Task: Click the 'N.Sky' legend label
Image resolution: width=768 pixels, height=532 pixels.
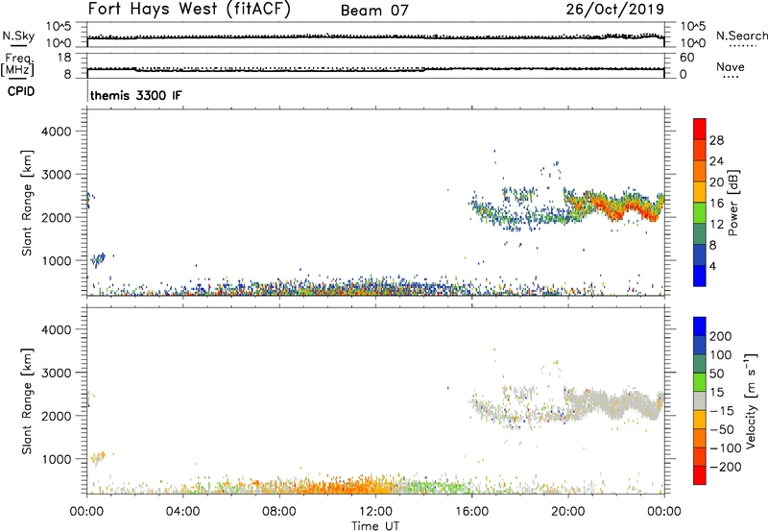Action: click(18, 36)
